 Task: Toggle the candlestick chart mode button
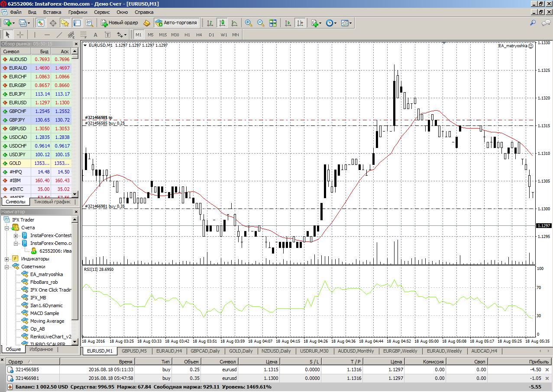coord(222,23)
